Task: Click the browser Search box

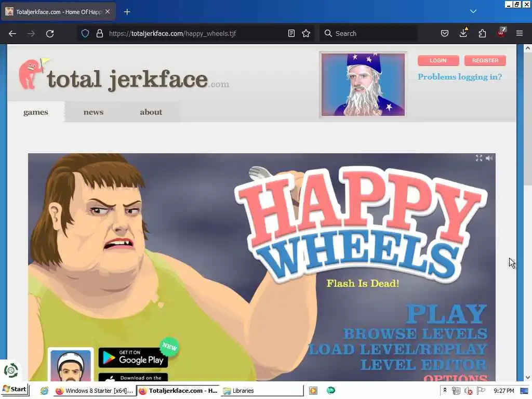Action: [368, 33]
